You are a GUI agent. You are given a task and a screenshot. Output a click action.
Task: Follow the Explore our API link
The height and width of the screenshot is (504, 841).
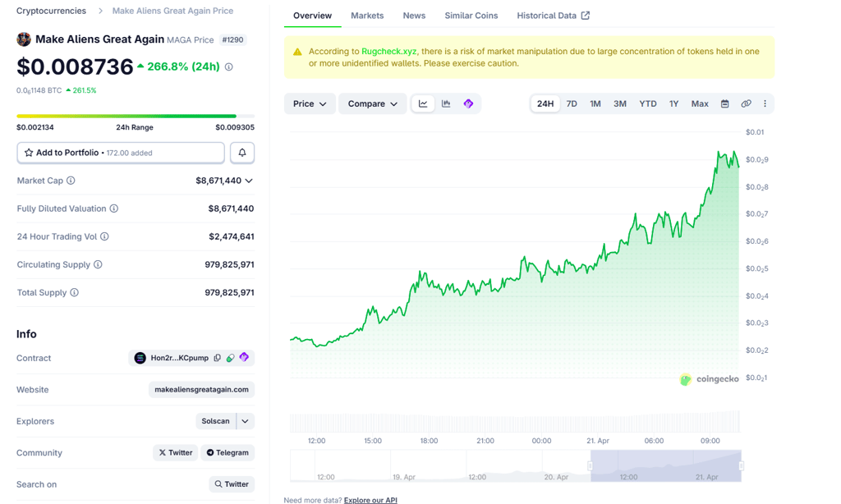[370, 500]
